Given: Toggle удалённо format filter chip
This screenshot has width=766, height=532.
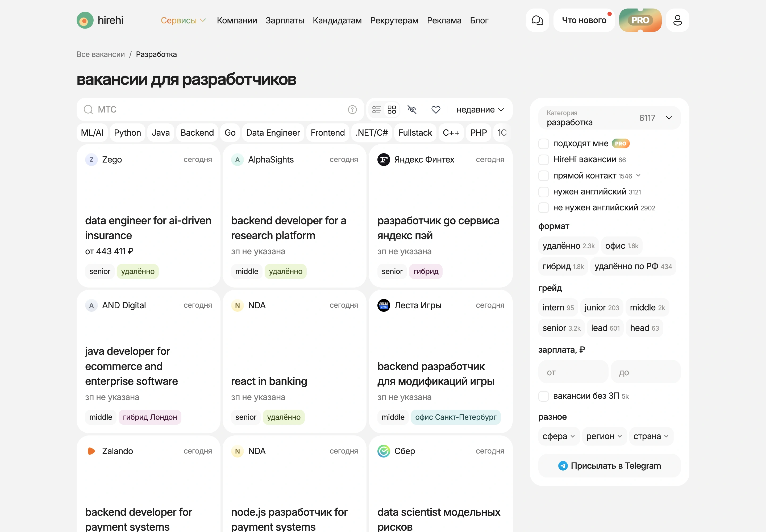Looking at the screenshot, I should click(568, 246).
